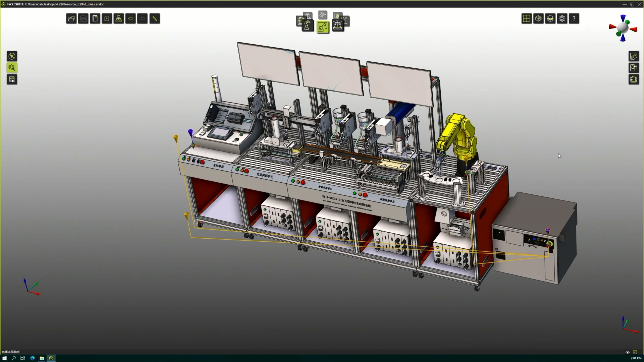Screen dimensions: 644x362
Task: Switch to the robot arm workbench icon
Action: point(307,25)
